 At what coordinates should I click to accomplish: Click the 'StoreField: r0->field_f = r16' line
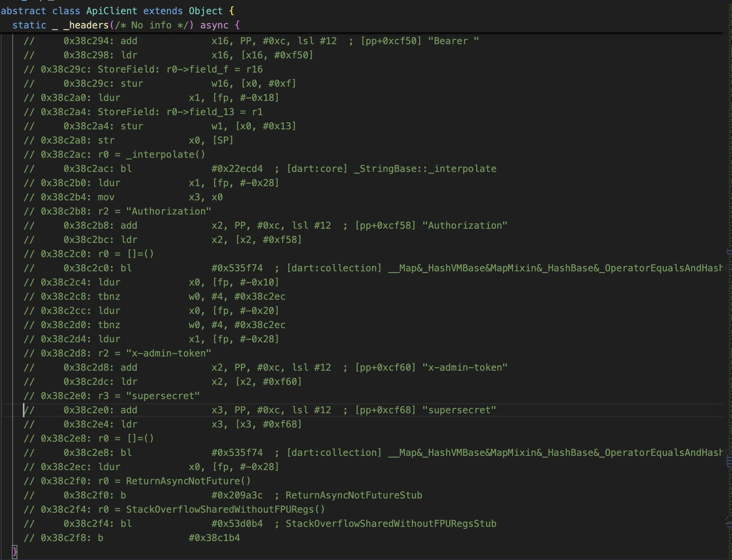point(143,69)
